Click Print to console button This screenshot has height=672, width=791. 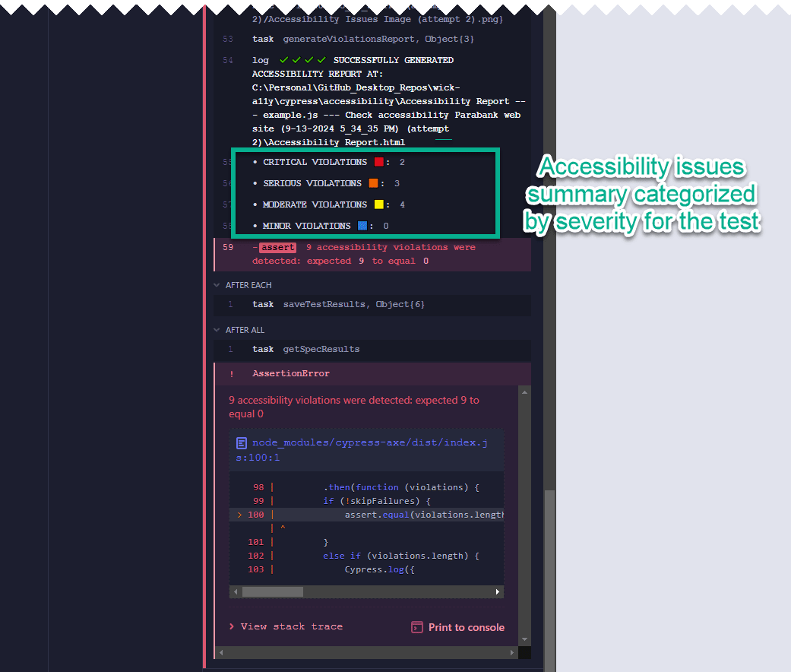coord(458,627)
